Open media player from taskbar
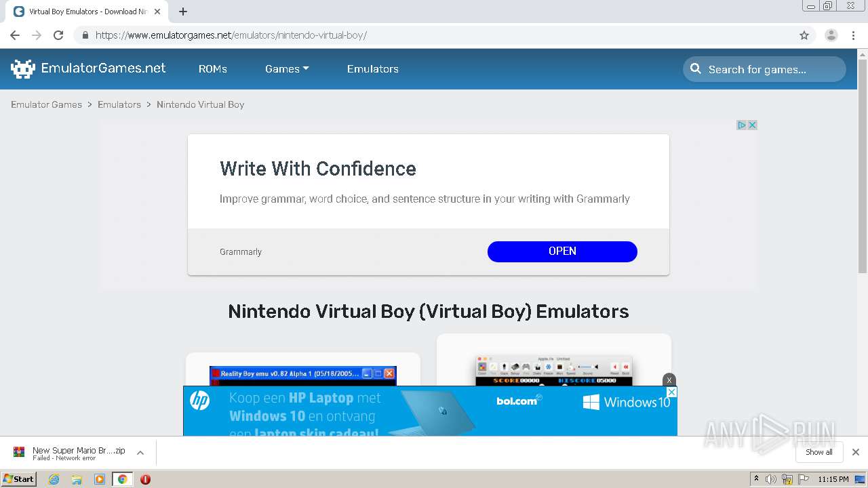This screenshot has width=868, height=488. (100, 479)
